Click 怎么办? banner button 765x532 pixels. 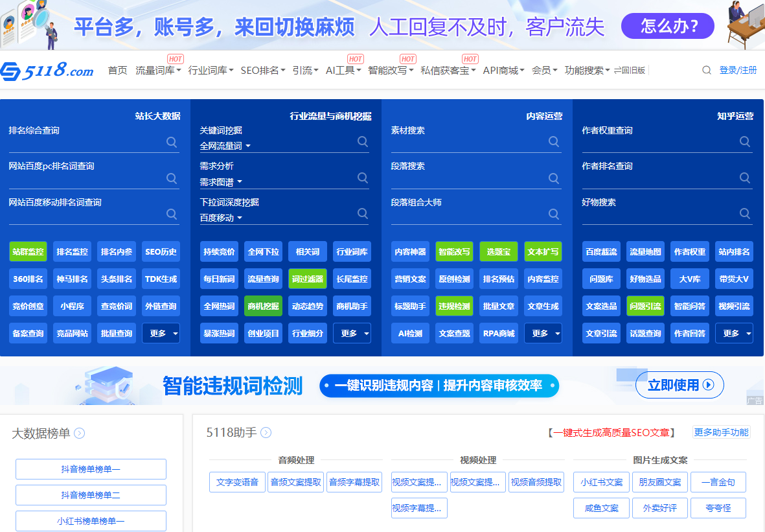(x=667, y=26)
